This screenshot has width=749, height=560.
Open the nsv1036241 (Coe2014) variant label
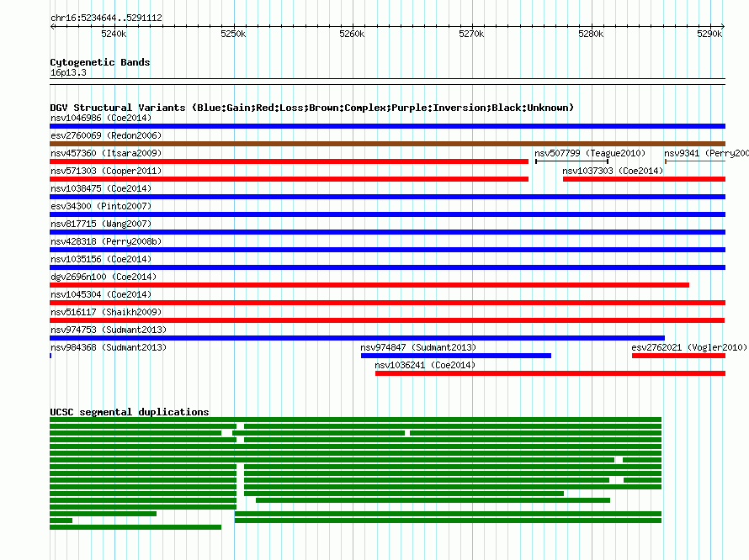425,365
